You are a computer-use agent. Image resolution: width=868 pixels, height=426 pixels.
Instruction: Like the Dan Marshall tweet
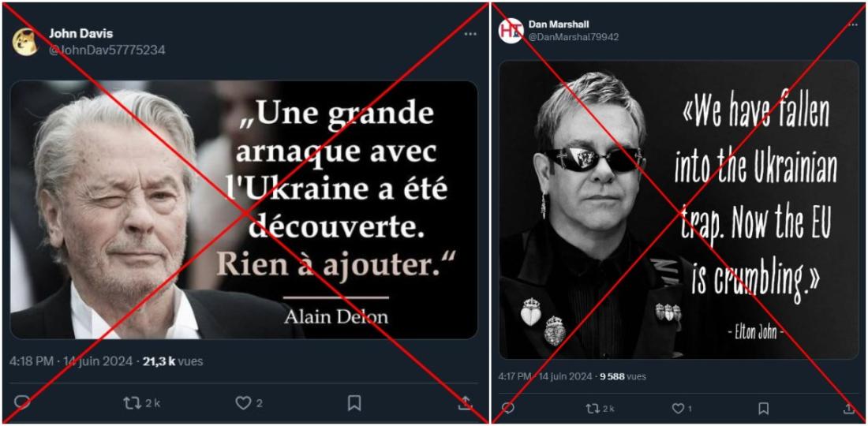click(681, 409)
